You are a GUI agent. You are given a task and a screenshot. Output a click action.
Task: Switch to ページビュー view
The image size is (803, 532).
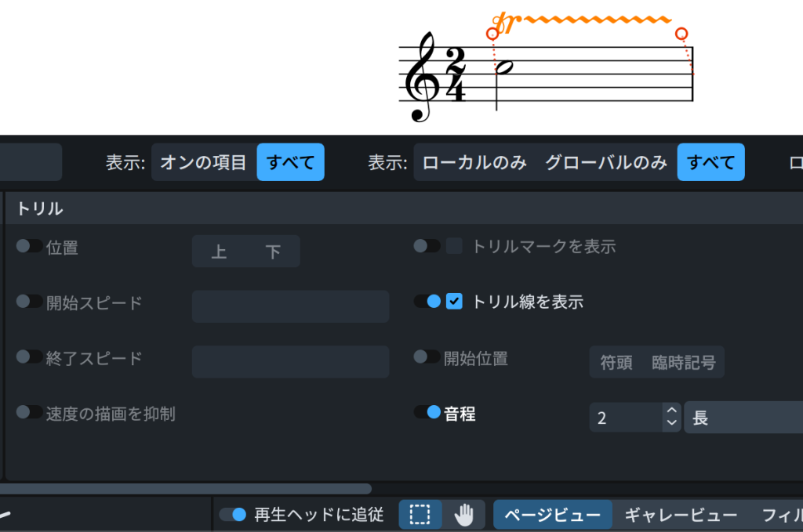[552, 515]
